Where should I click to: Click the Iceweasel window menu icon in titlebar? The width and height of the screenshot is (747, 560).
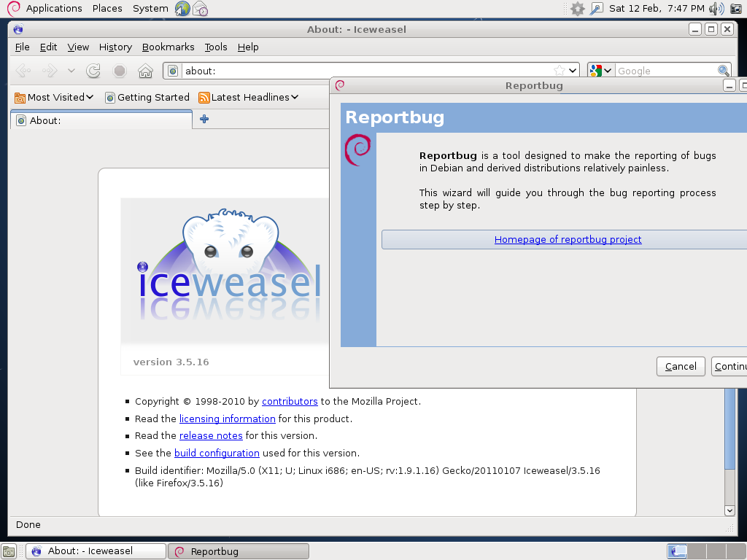18,29
